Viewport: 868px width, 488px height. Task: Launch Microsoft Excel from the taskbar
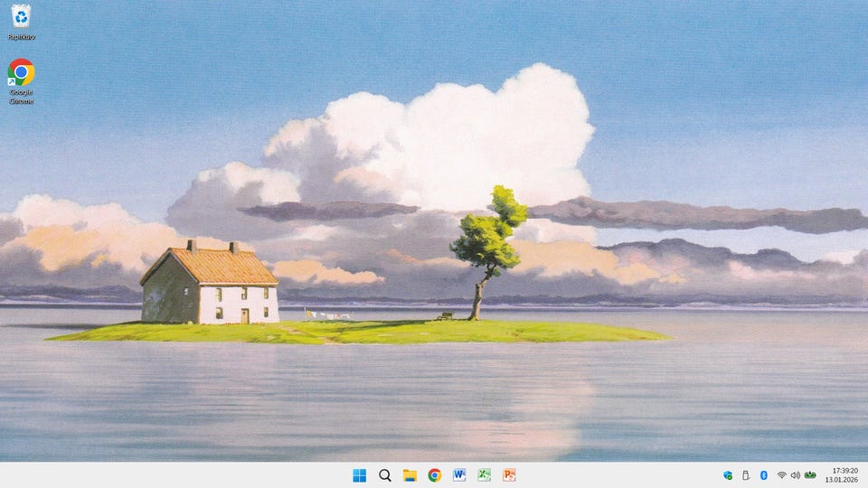point(485,475)
